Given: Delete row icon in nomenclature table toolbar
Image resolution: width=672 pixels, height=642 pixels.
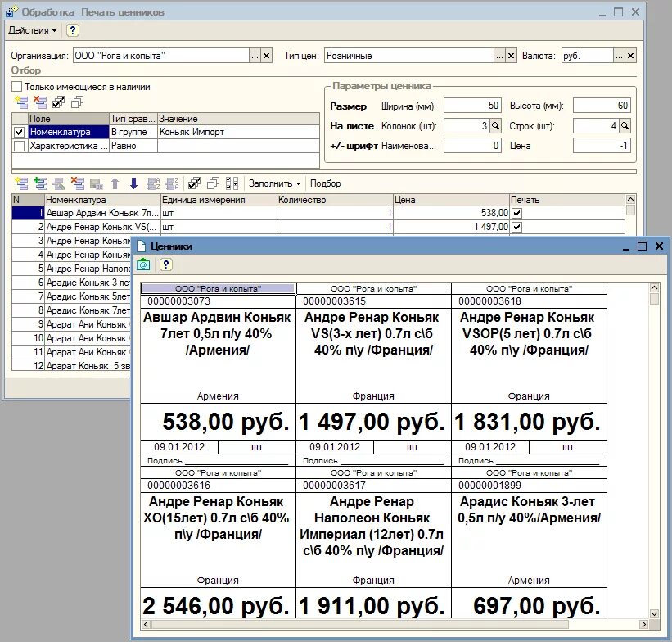Looking at the screenshot, I should tap(78, 183).
